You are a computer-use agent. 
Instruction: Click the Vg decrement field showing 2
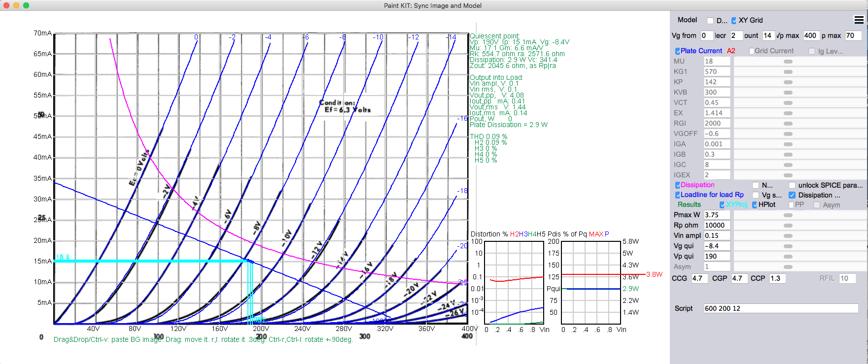click(x=736, y=35)
